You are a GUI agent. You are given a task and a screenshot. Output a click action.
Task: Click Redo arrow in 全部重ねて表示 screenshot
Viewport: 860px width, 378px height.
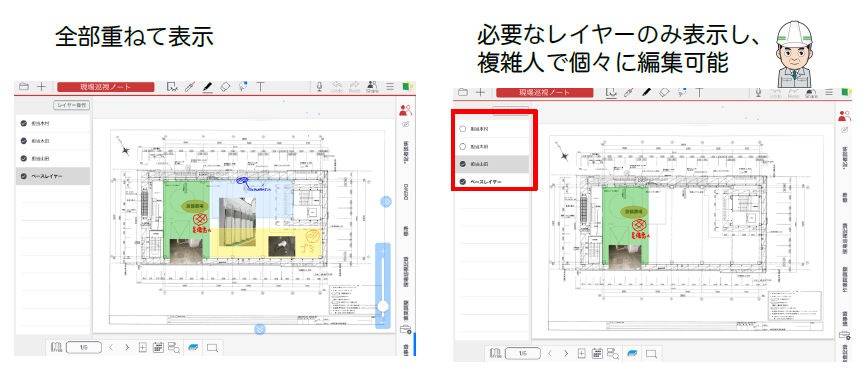click(354, 87)
